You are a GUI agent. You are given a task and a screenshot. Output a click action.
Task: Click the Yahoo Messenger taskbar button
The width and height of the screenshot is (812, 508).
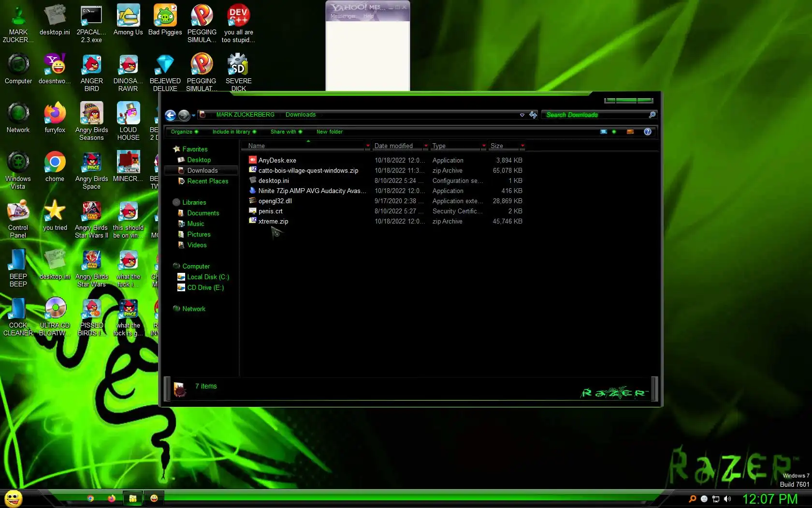[x=154, y=498]
